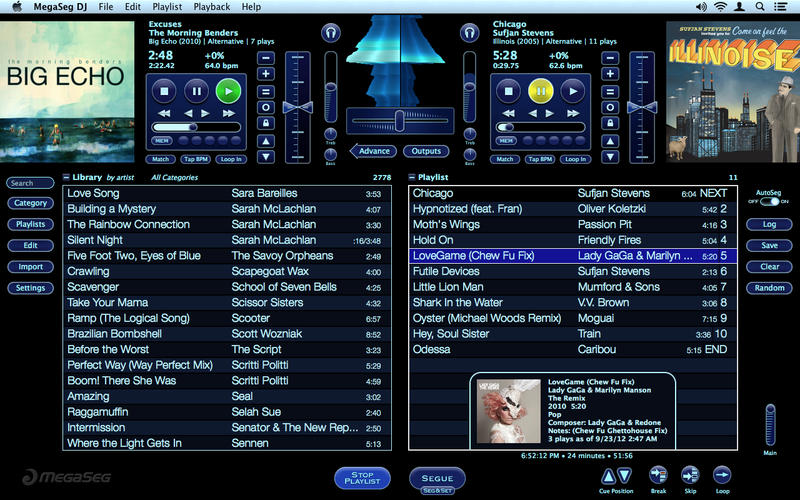Click the Loop icon at bottom right
The image size is (800, 500).
click(x=722, y=475)
